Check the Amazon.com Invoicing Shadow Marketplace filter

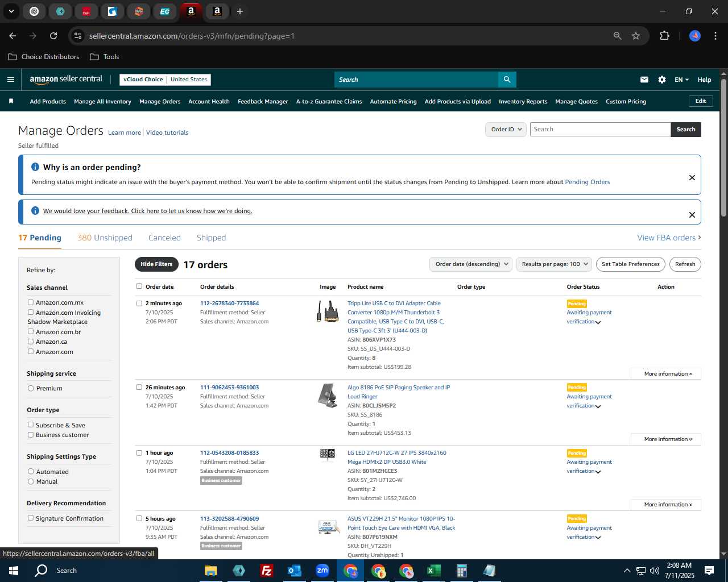(x=31, y=312)
